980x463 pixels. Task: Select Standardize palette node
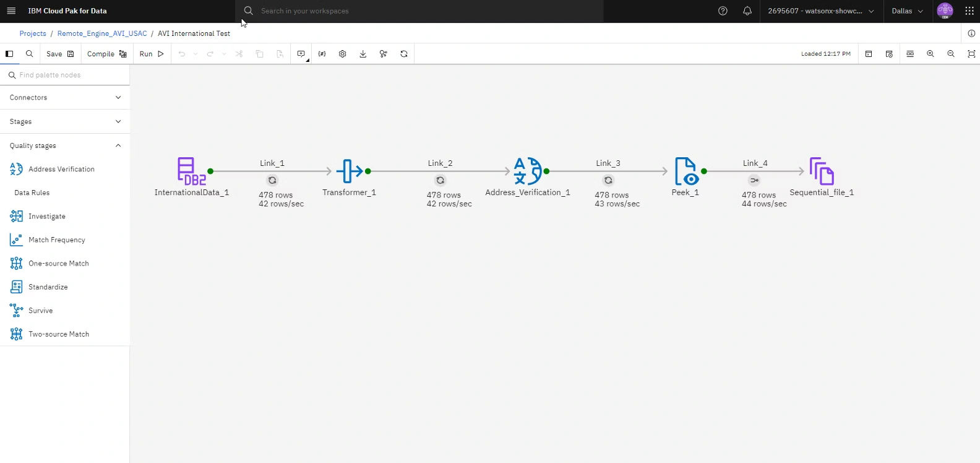[x=65, y=287]
